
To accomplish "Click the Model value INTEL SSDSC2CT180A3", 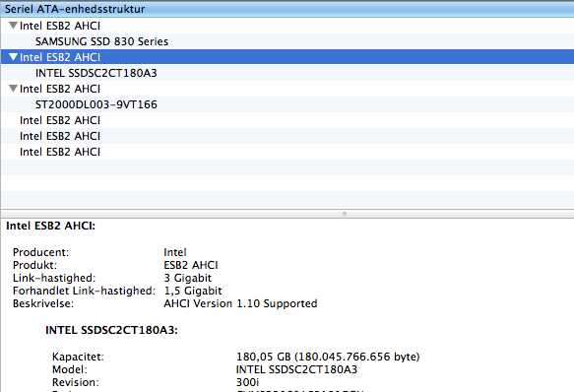I will [x=296, y=369].
